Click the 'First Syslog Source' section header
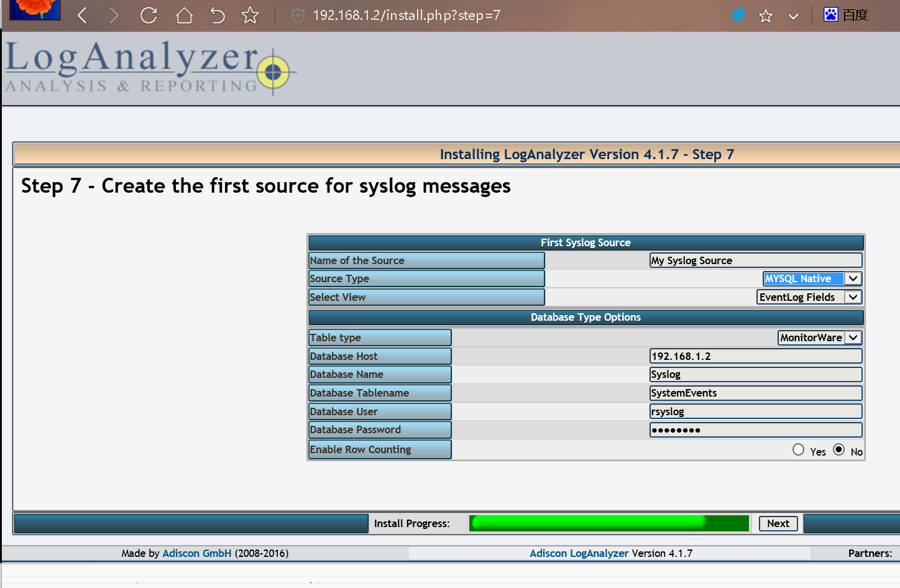Image resolution: width=900 pixels, height=588 pixels. pyautogui.click(x=586, y=242)
